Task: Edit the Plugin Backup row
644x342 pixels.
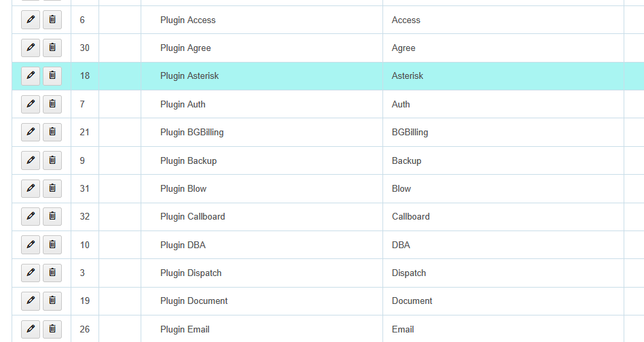Action: pyautogui.click(x=31, y=160)
